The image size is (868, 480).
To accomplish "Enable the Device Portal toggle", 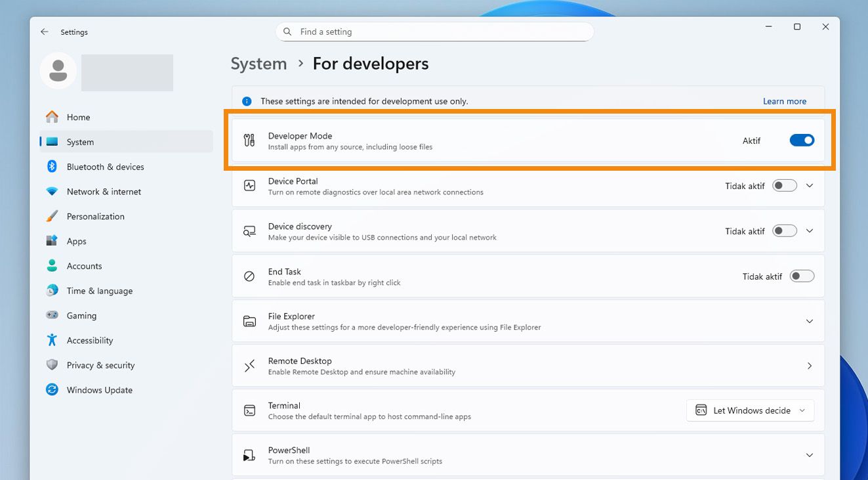I will pyautogui.click(x=784, y=186).
